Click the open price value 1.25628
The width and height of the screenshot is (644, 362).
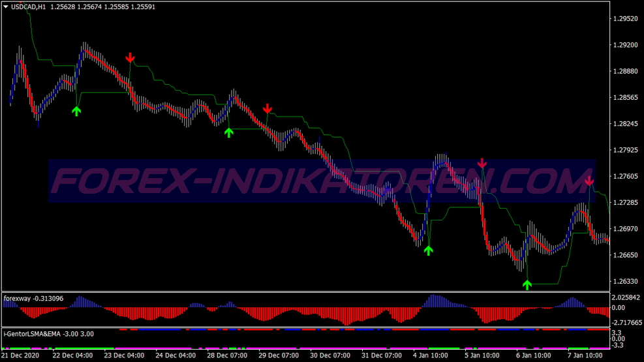tap(63, 7)
